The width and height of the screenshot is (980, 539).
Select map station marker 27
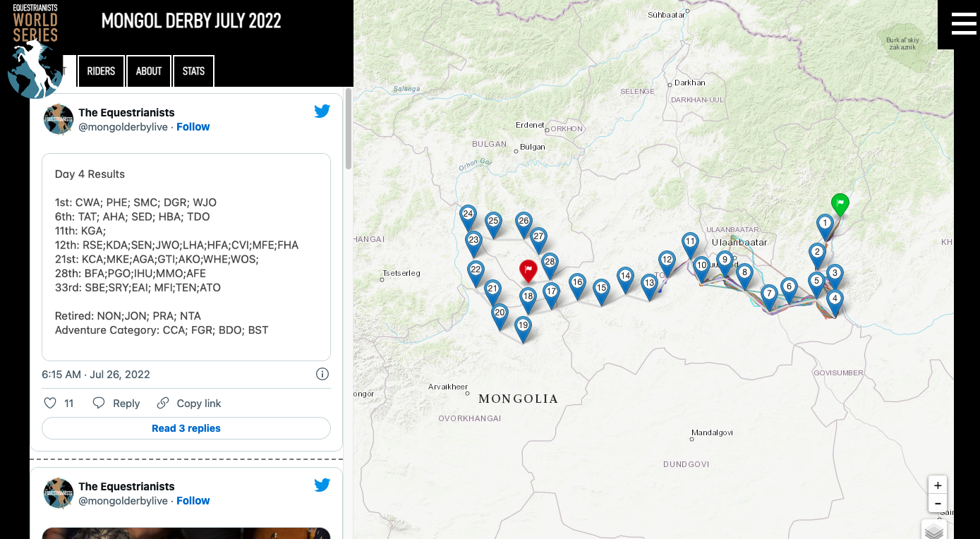538,241
